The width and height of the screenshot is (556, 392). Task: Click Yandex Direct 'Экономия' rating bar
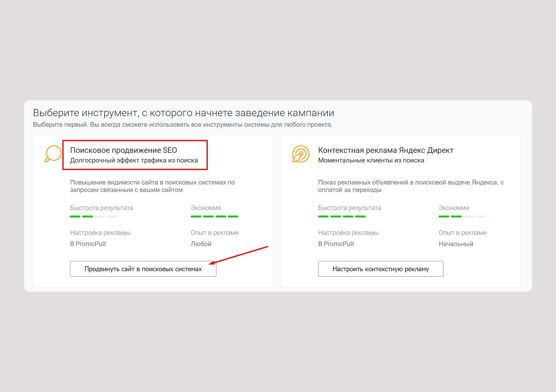(x=462, y=216)
